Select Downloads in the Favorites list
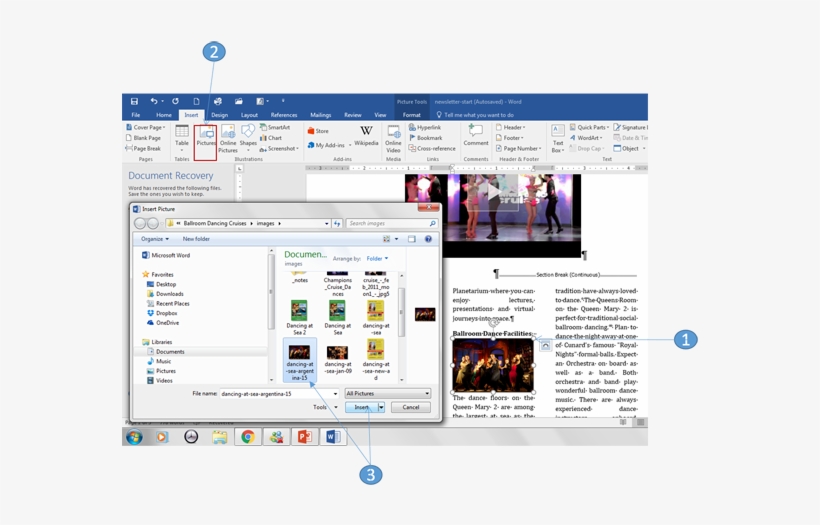 click(165, 294)
